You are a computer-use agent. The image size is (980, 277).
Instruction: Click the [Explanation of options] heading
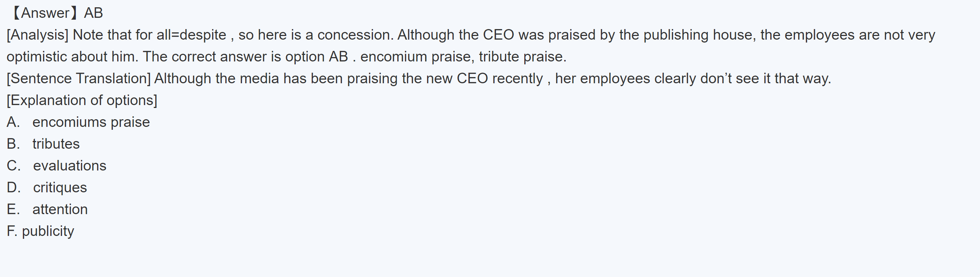pos(82,100)
